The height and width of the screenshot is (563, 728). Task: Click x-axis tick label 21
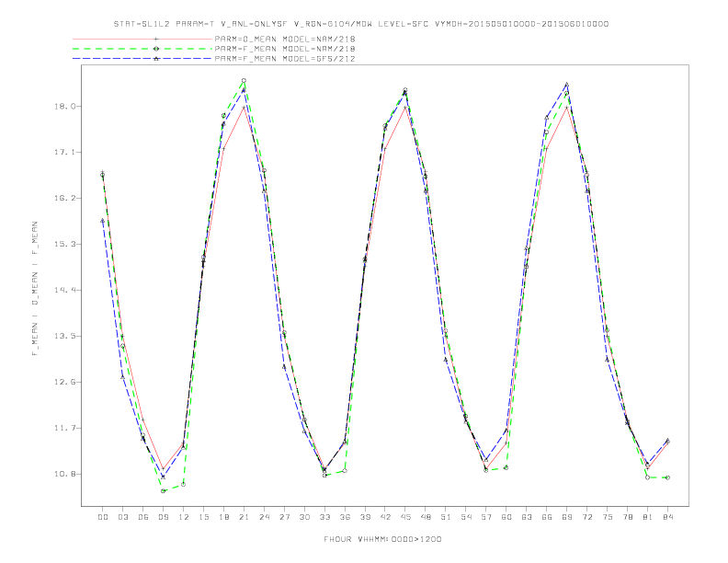pyautogui.click(x=244, y=517)
